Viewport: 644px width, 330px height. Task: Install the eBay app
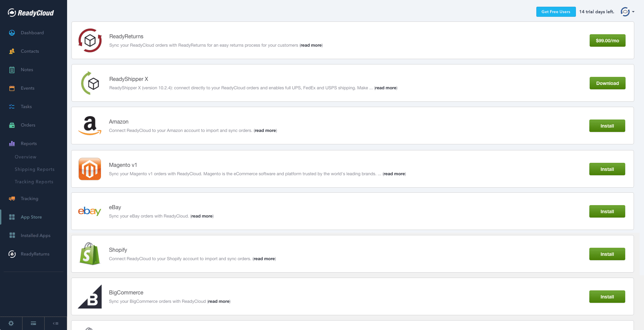[x=607, y=211]
